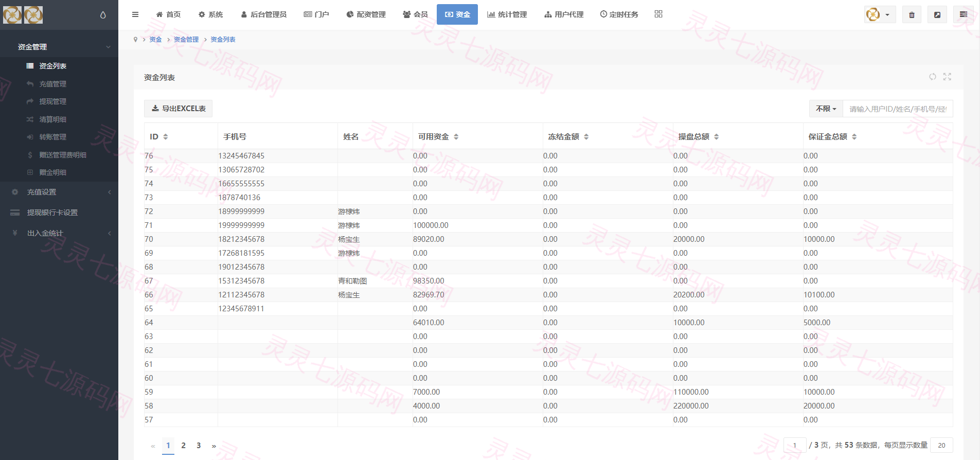Click the 资金管理 breadcrumb link
The image size is (980, 460).
pos(186,40)
